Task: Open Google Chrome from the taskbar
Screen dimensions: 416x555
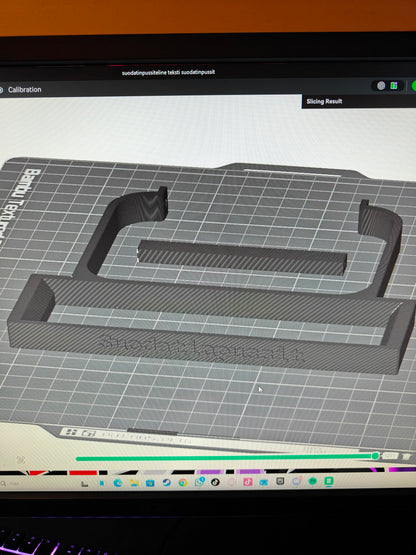Action: tap(183, 482)
